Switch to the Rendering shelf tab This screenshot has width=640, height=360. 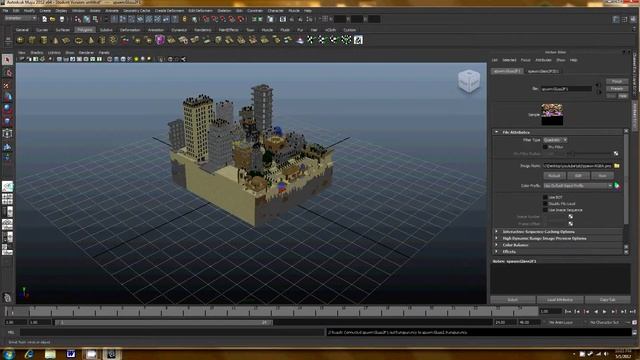pos(202,30)
